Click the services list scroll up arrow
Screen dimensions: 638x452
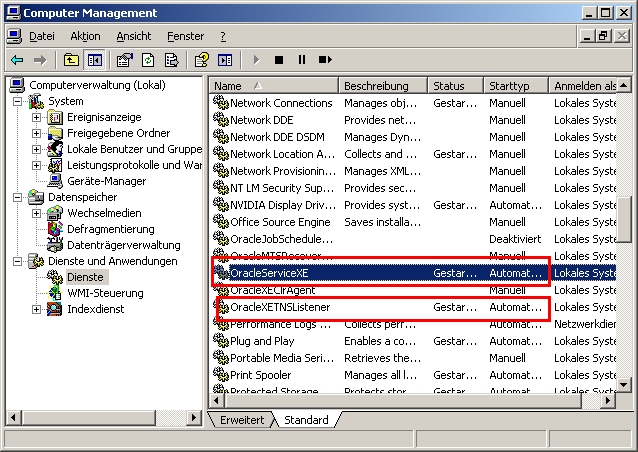[x=624, y=85]
